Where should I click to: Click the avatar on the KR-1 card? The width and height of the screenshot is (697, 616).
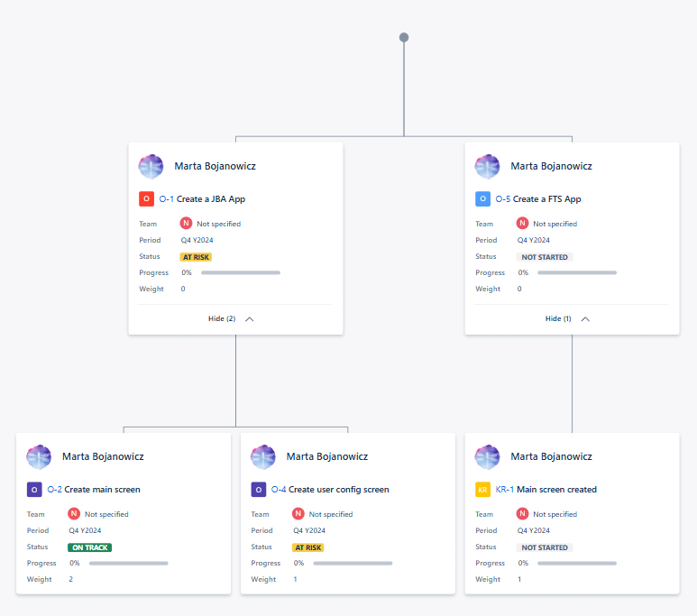487,457
